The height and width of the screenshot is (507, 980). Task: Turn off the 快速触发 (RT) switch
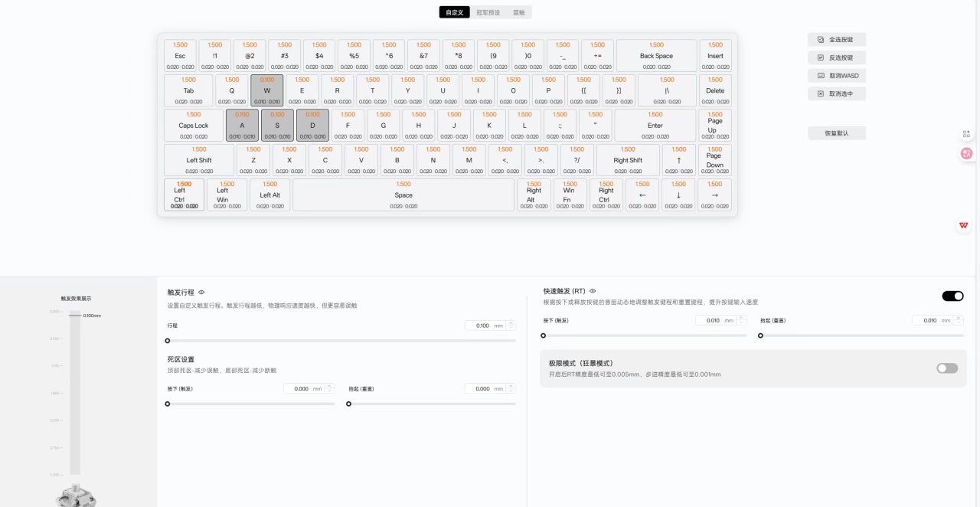tap(952, 296)
